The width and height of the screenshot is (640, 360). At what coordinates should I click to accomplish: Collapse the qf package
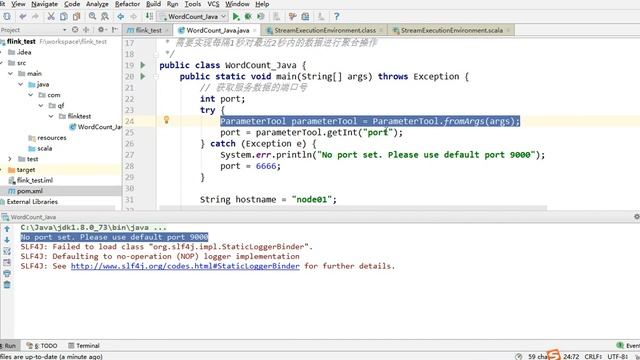coord(41,105)
